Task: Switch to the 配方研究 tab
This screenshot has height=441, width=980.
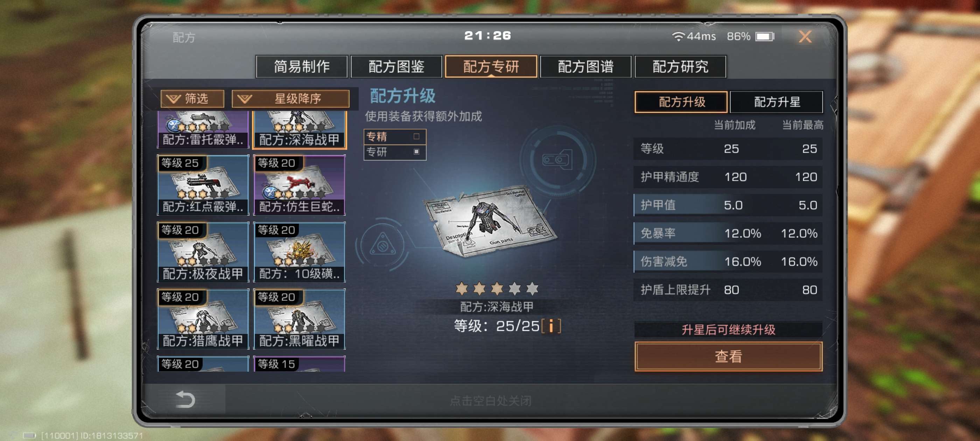Action: click(680, 66)
